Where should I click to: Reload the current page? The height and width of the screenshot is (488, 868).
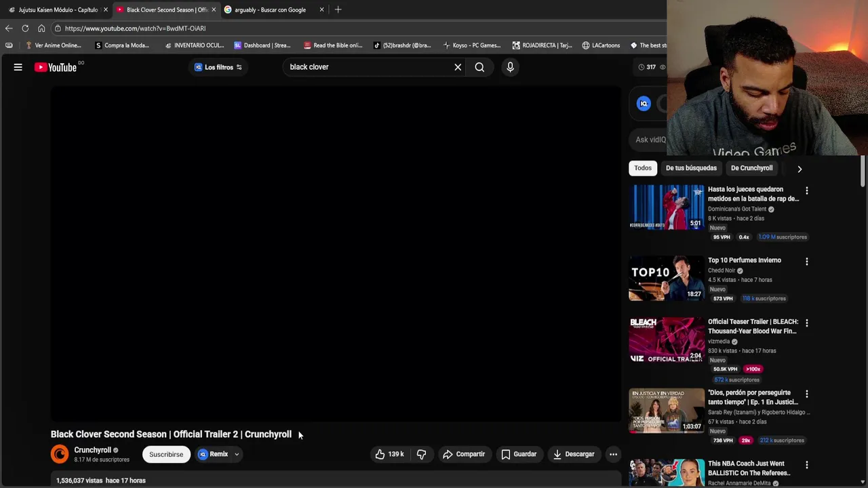(25, 28)
